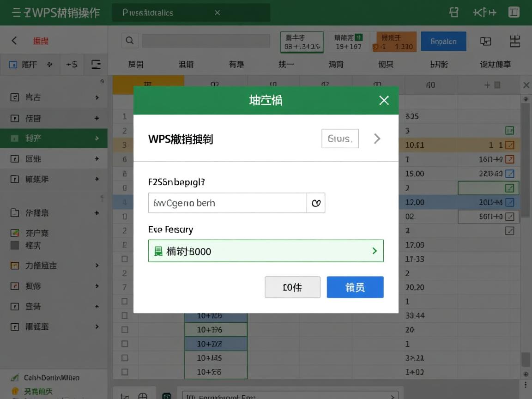Open the grid view icon in the top-right corner
Viewport: 532px width, 399px height.
(514, 12)
